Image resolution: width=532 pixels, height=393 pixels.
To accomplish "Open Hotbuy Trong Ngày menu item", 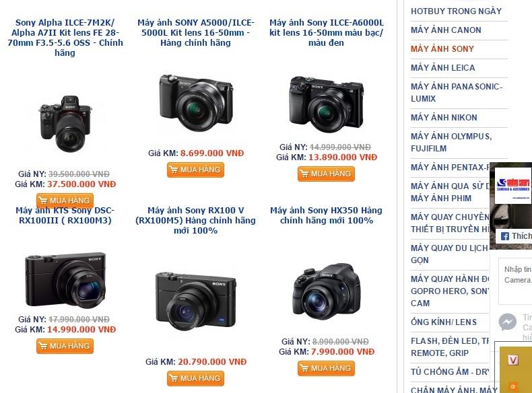I will (x=456, y=11).
